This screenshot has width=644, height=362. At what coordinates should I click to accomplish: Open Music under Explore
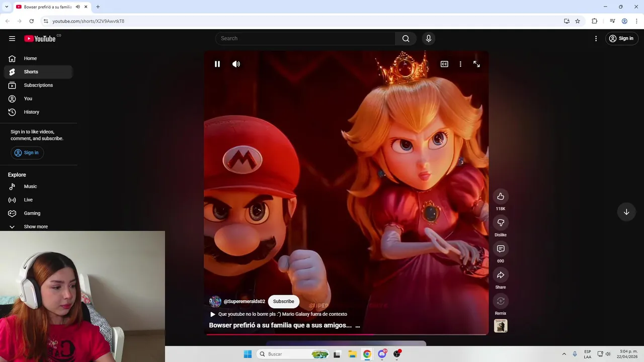tap(38, 187)
